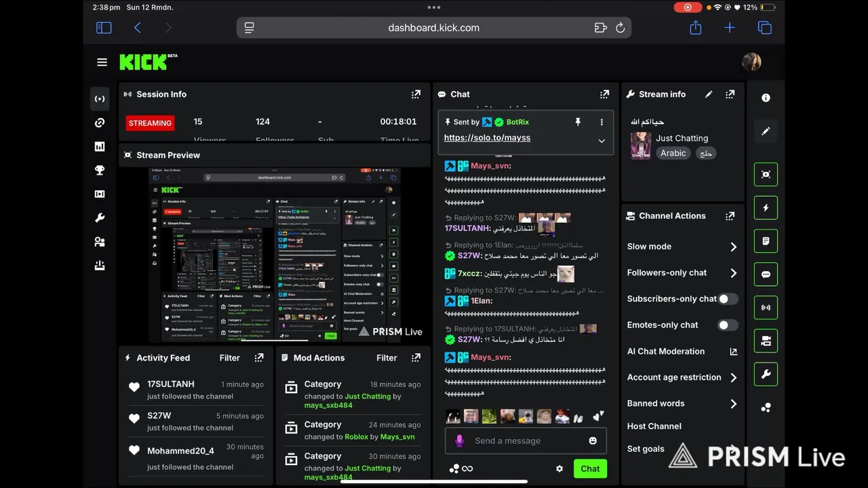Click the info icon in right toolbar
Image resolution: width=868 pixels, height=488 pixels.
tap(766, 98)
